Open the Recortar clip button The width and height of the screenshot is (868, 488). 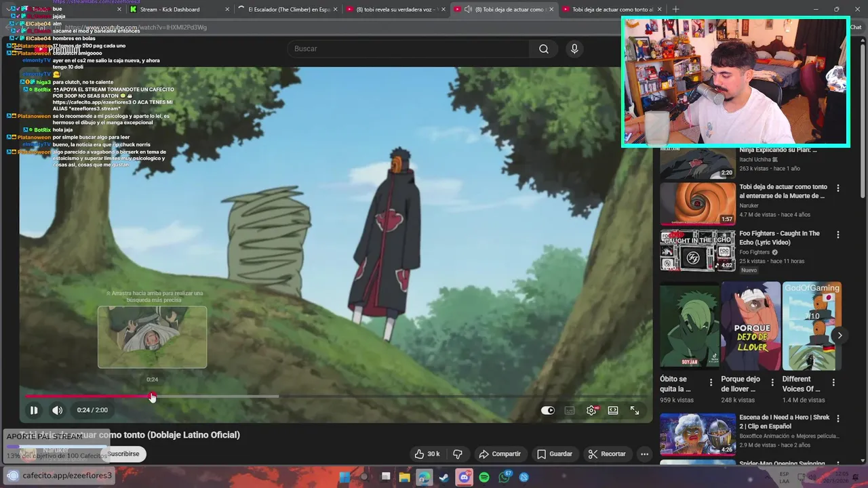click(x=607, y=454)
